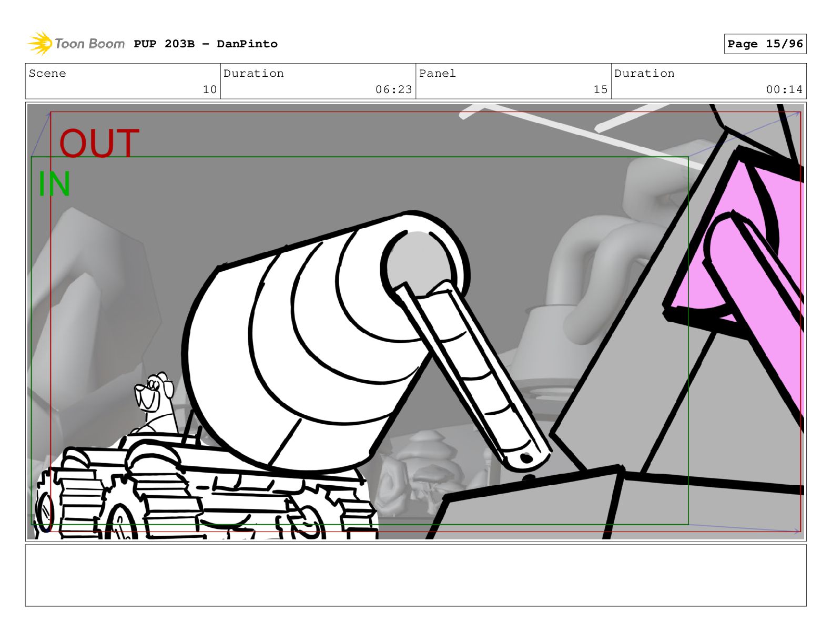
Task: Click panel duration value '00:14'
Action: coord(784,90)
